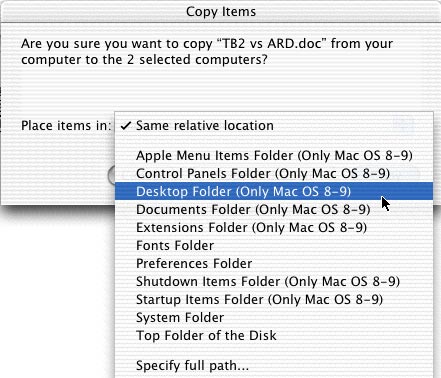Image resolution: width=441 pixels, height=378 pixels.
Task: Click the copy confirmation message text
Action: 207,52
